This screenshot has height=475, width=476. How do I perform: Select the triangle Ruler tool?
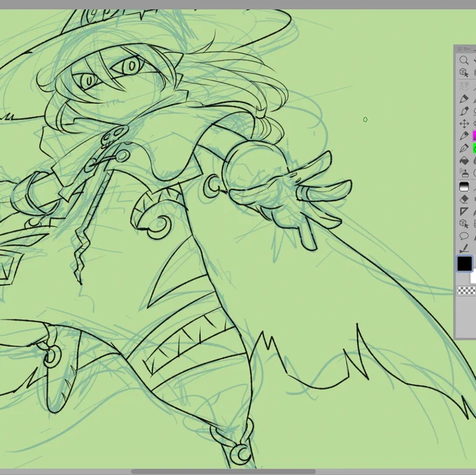point(463,211)
